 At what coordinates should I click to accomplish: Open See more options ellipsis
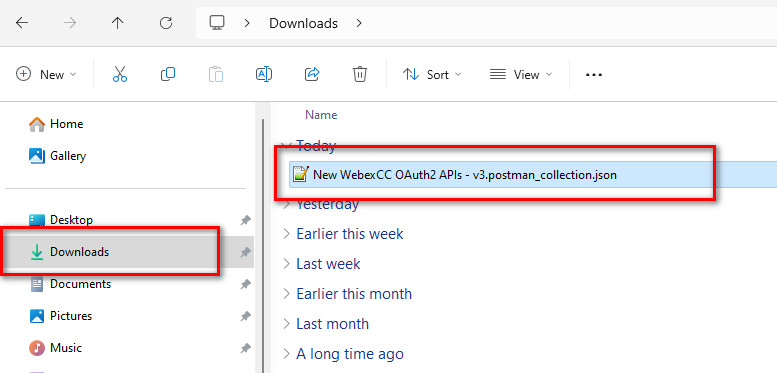(594, 75)
